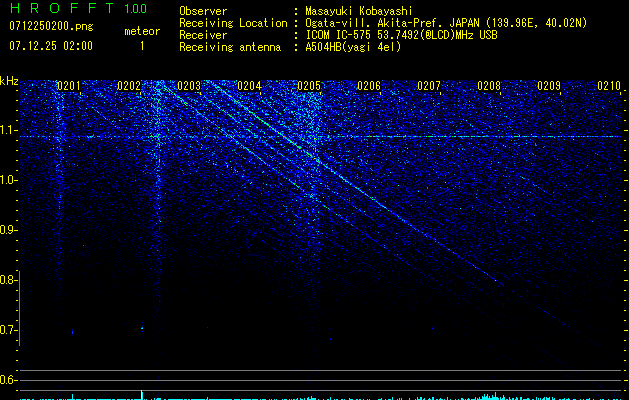Click the yellow meteor detection spike in bottom graph
Viewport: 629px width, 400px height.
(142, 395)
